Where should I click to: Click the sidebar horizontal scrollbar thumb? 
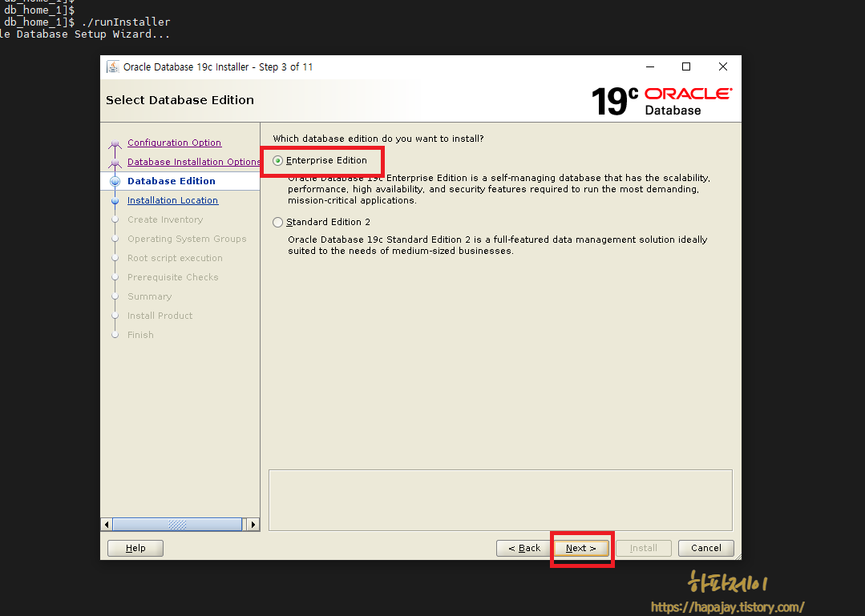[177, 525]
